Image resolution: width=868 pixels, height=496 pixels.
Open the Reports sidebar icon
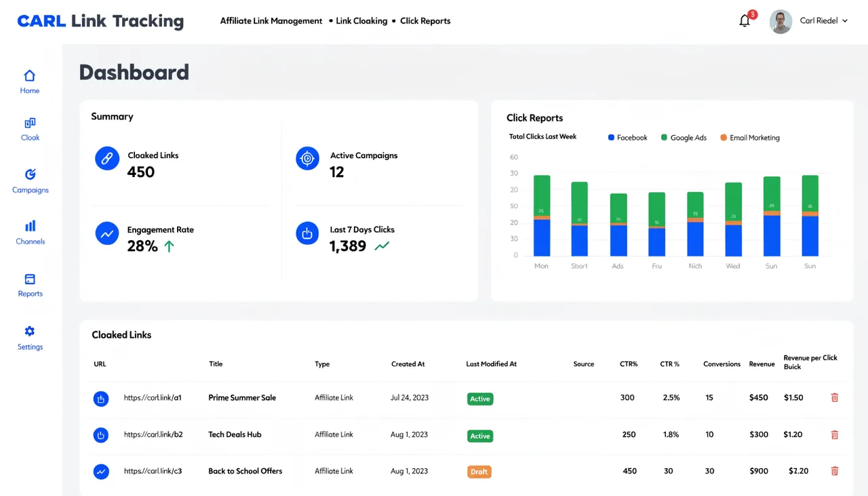point(30,279)
